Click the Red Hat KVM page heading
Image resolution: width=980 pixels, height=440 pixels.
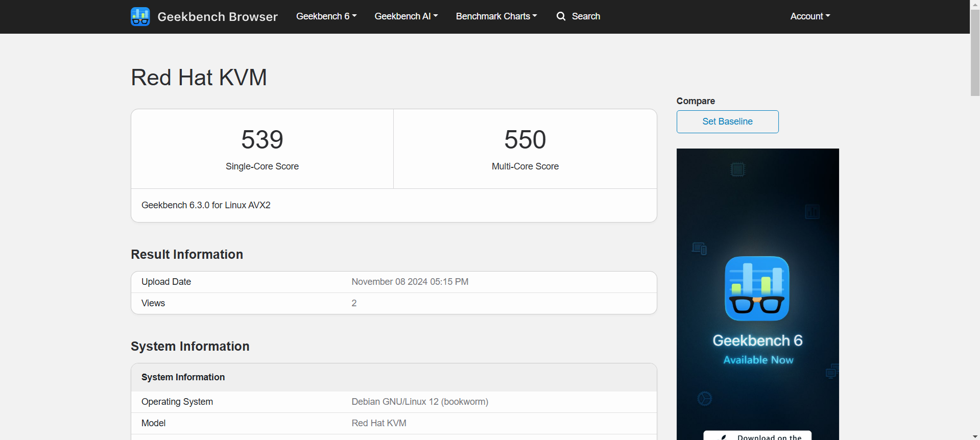199,78
